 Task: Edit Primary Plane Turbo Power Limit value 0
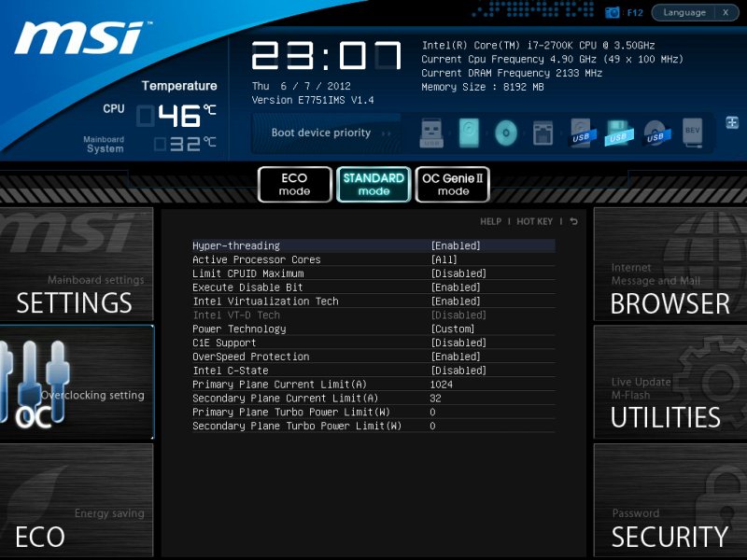click(432, 412)
